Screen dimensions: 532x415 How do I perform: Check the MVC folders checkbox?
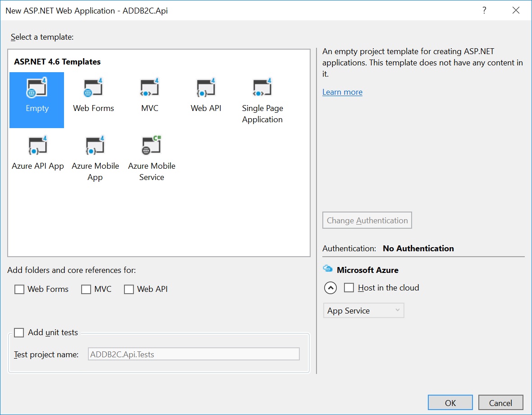click(86, 289)
